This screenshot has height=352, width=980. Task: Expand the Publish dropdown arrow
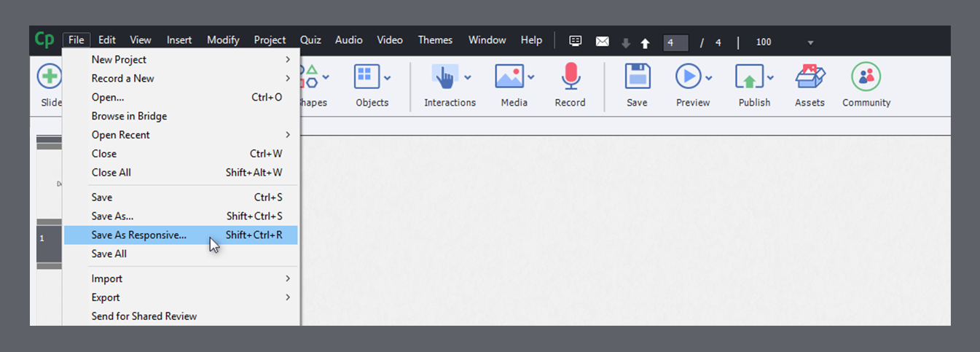point(769,78)
